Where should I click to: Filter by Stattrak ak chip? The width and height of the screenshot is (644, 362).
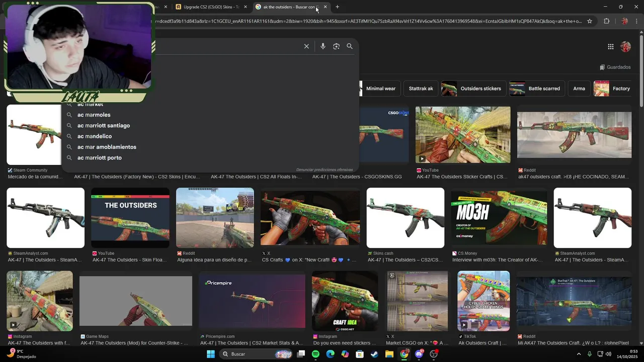point(421,88)
